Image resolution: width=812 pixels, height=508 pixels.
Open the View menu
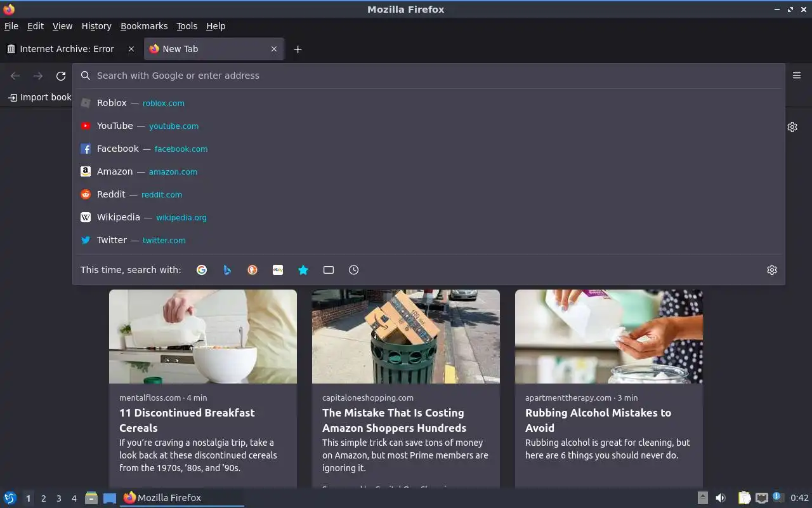coord(62,26)
